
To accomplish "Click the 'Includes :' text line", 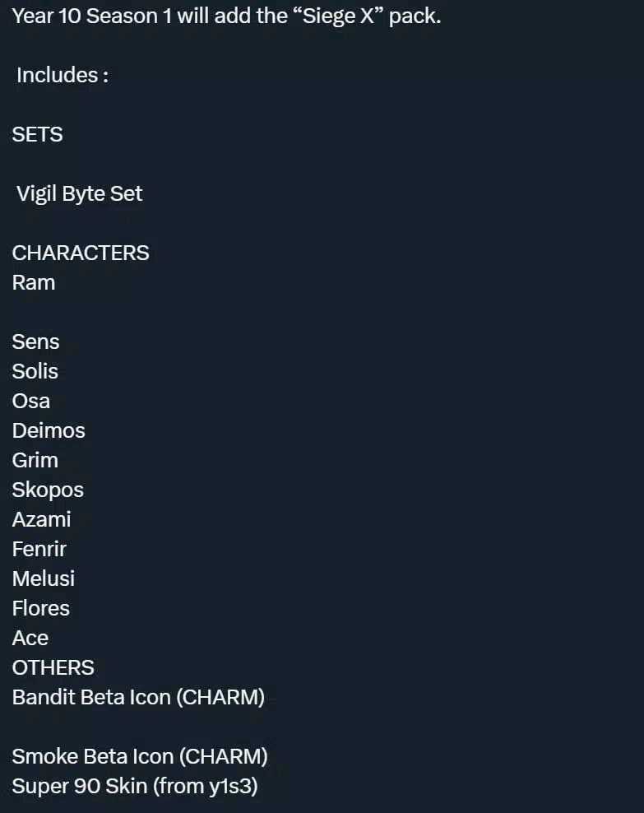I will (63, 75).
